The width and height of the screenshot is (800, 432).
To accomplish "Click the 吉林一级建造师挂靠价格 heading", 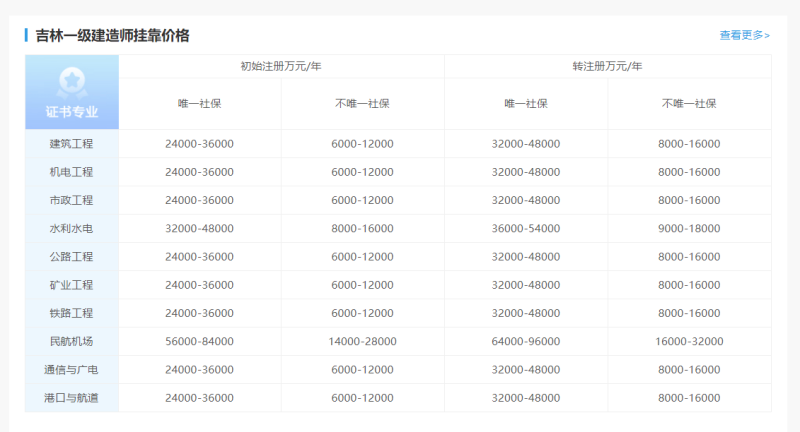I will [x=112, y=35].
